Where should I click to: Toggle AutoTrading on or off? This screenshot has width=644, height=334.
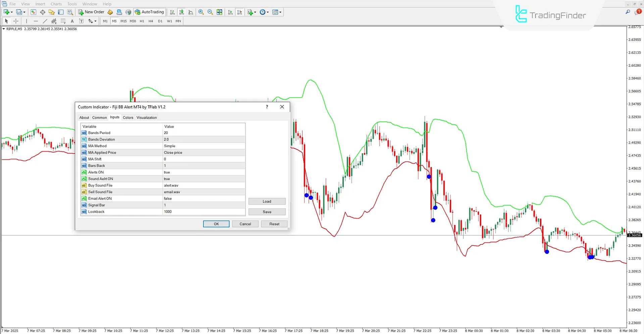click(149, 12)
